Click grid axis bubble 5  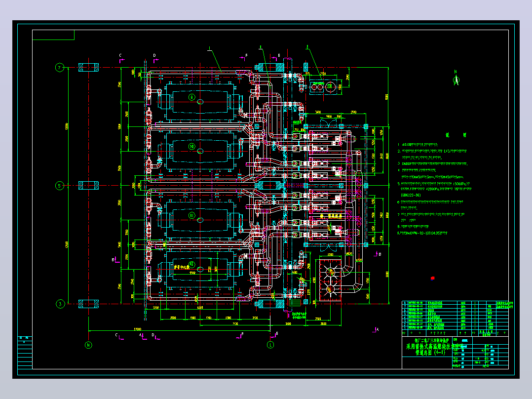[60, 186]
